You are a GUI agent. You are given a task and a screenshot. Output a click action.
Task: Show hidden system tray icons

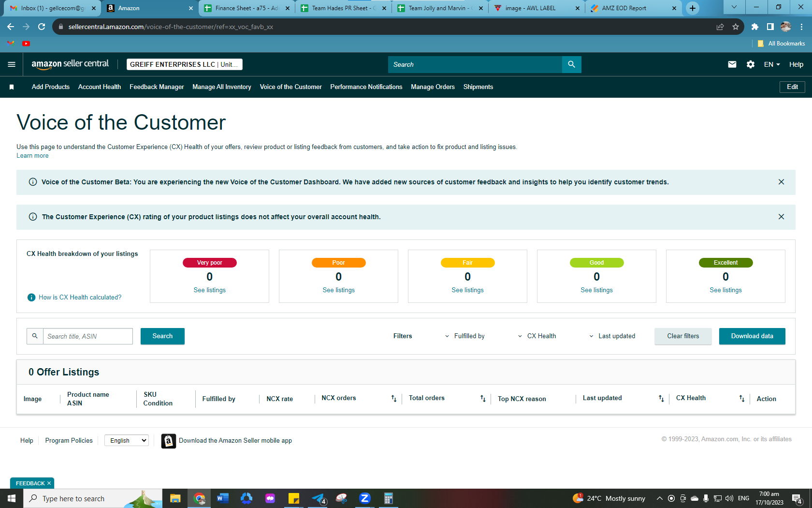click(x=659, y=498)
